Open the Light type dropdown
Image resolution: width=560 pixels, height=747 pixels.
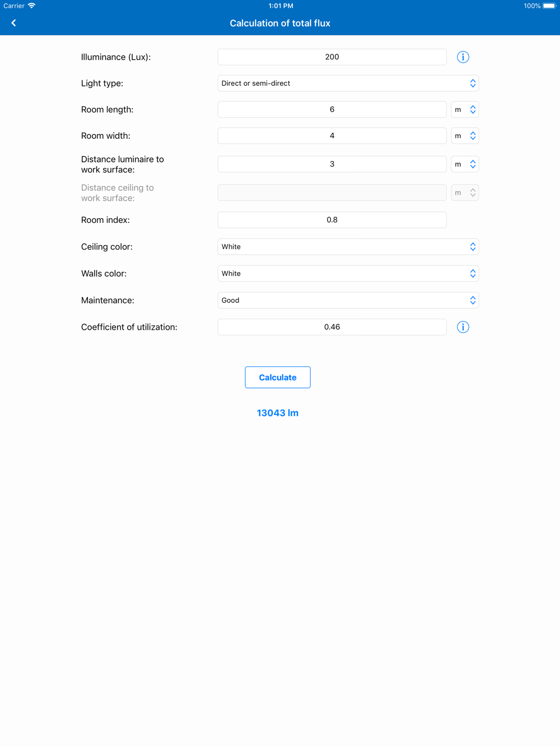[348, 83]
